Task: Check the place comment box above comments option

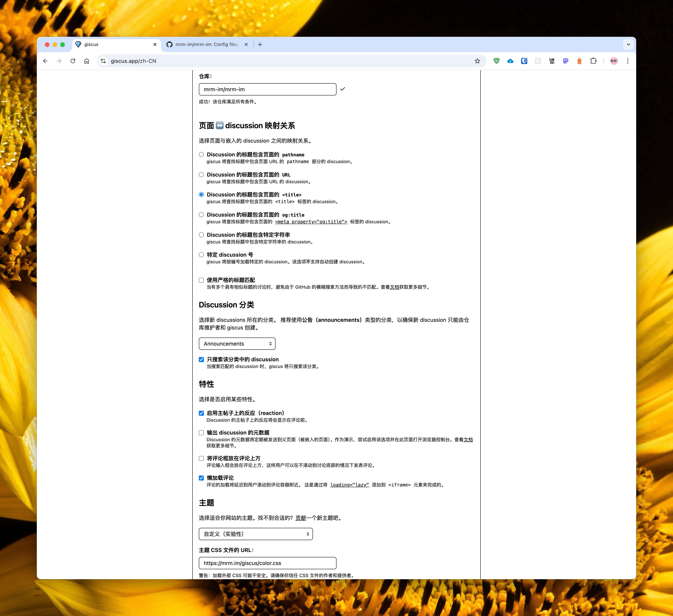Action: point(201,458)
